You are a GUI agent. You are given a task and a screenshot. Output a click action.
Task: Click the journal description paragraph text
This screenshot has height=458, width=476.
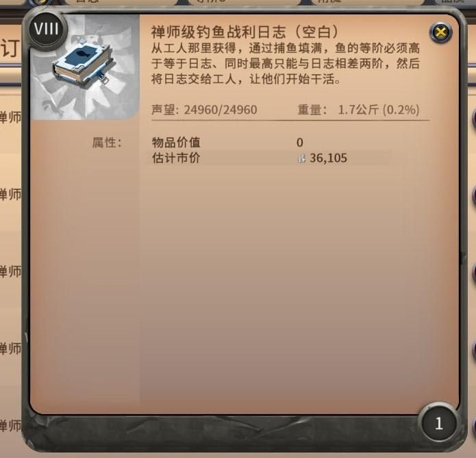pyautogui.click(x=286, y=64)
